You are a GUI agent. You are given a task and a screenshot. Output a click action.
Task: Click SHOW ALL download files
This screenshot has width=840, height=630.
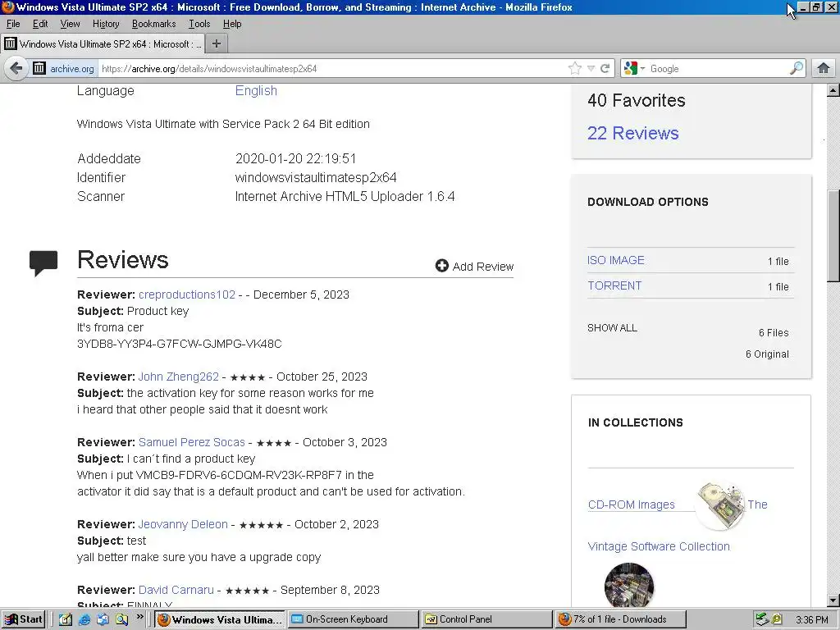[x=612, y=328]
